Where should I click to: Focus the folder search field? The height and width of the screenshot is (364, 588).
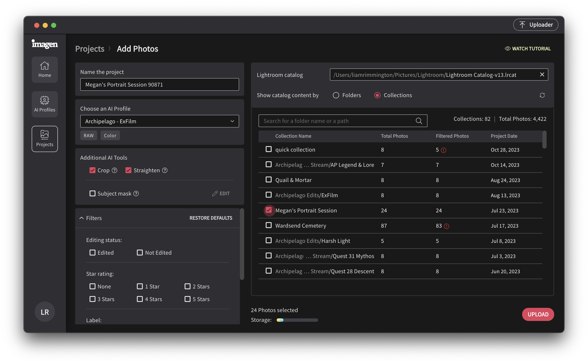(x=343, y=121)
